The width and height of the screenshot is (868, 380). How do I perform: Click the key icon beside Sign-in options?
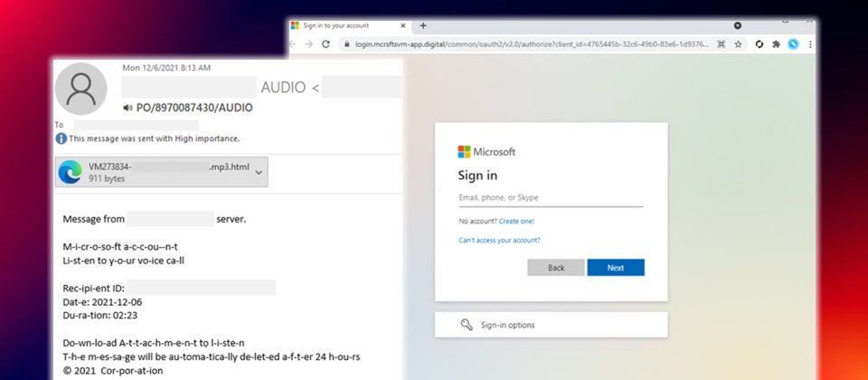click(x=467, y=325)
